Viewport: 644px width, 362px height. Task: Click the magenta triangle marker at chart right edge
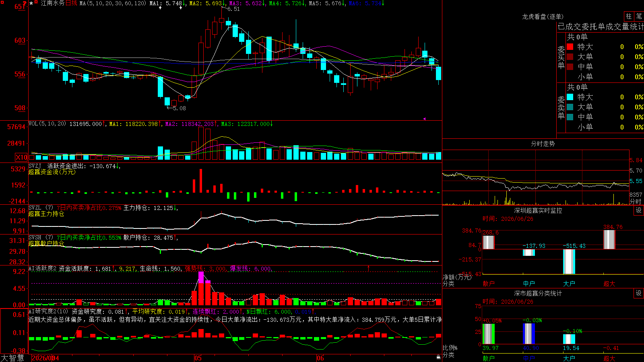click(424, 119)
